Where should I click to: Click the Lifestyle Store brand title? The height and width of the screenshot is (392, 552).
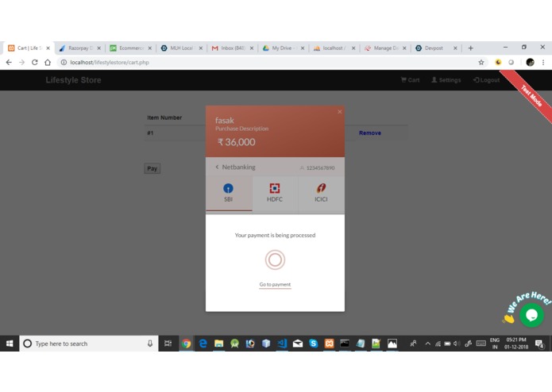click(73, 80)
